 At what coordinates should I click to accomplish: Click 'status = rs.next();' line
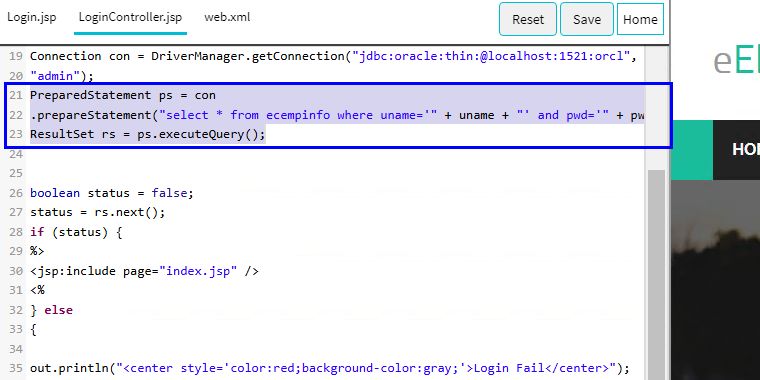(x=97, y=212)
